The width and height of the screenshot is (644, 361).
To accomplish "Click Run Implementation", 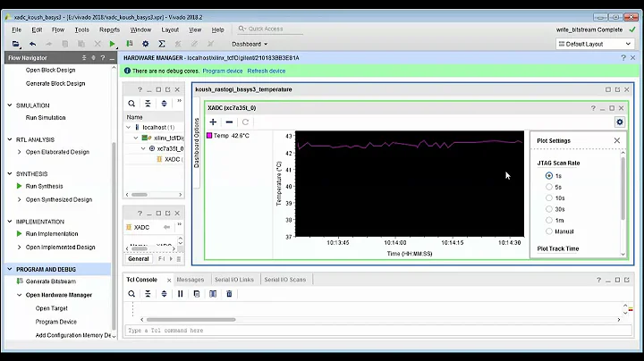I will [x=52, y=233].
